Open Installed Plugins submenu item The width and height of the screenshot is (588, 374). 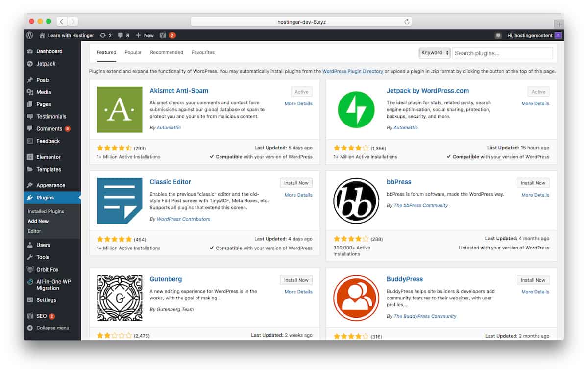[46, 211]
